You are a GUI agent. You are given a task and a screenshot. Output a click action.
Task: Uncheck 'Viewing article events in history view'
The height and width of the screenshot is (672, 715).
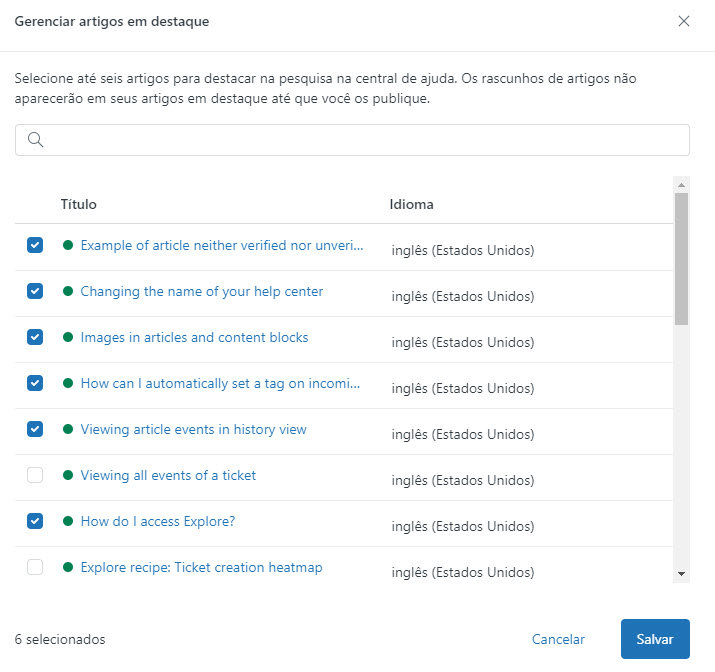point(35,429)
